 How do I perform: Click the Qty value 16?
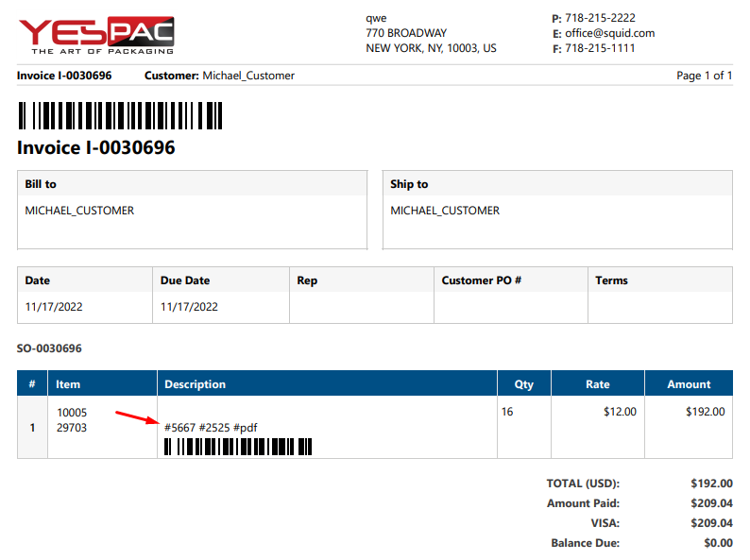coord(508,412)
